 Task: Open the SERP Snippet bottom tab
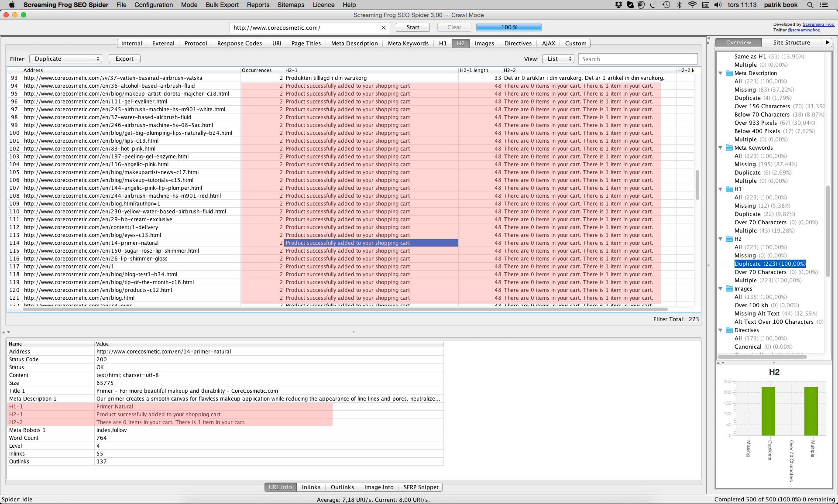coord(421,487)
